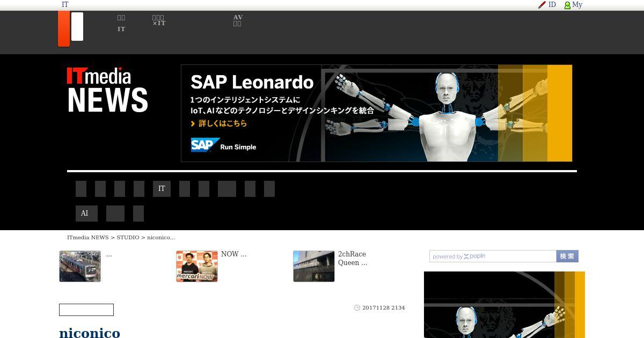
Task: Focus the popIn search field
Action: 493,256
